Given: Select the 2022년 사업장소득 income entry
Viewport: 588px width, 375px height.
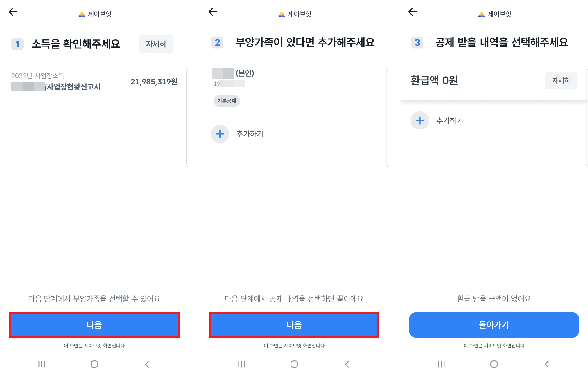Looking at the screenshot, I should [94, 82].
